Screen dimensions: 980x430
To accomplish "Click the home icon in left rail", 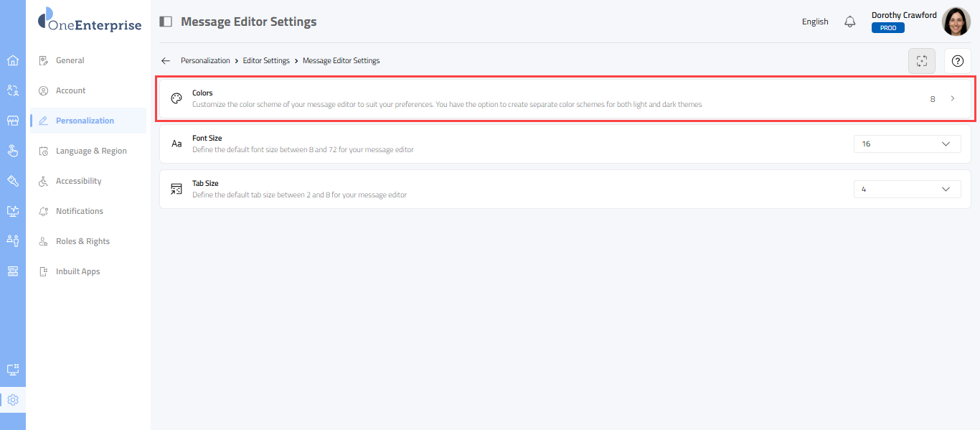I will (12, 60).
